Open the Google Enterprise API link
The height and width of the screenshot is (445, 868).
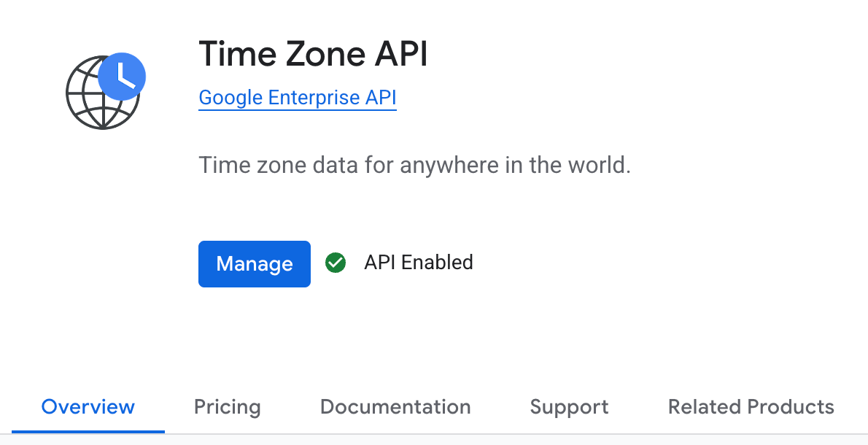[x=297, y=97]
